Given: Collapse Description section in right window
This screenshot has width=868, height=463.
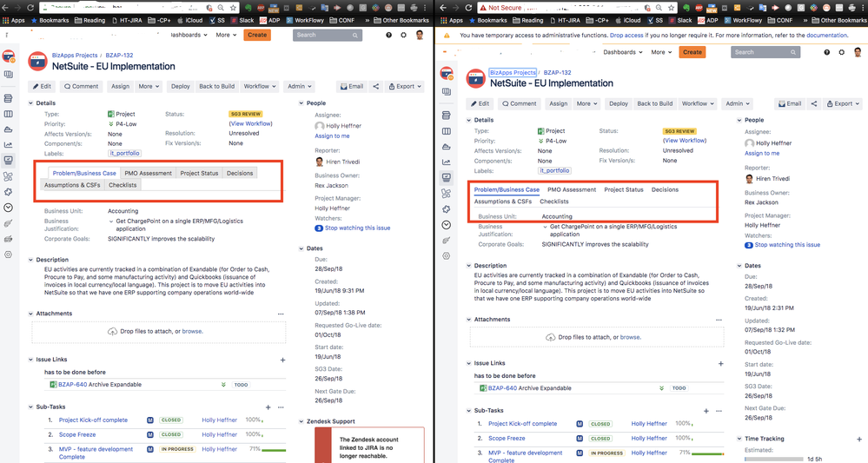Looking at the screenshot, I should click(x=469, y=266).
